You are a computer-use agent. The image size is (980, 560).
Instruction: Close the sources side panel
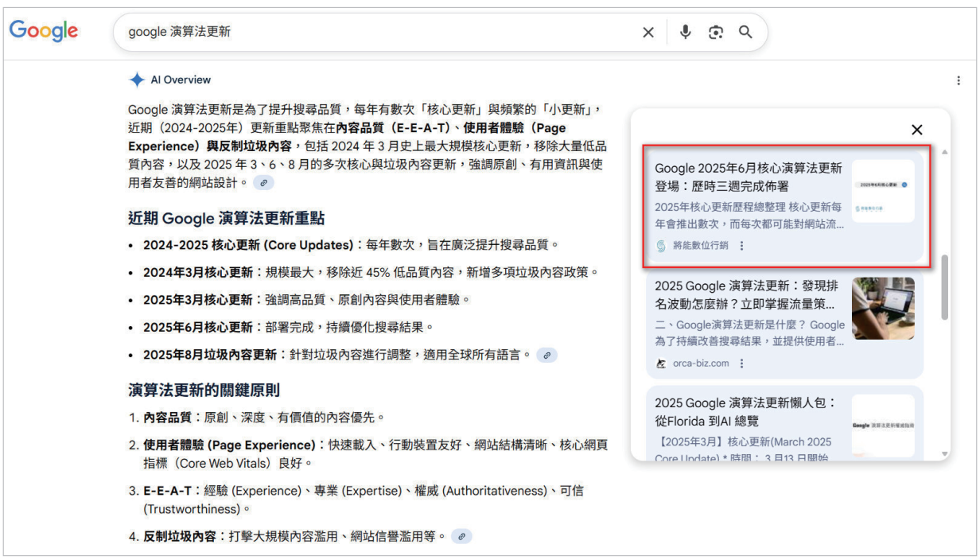tap(916, 130)
